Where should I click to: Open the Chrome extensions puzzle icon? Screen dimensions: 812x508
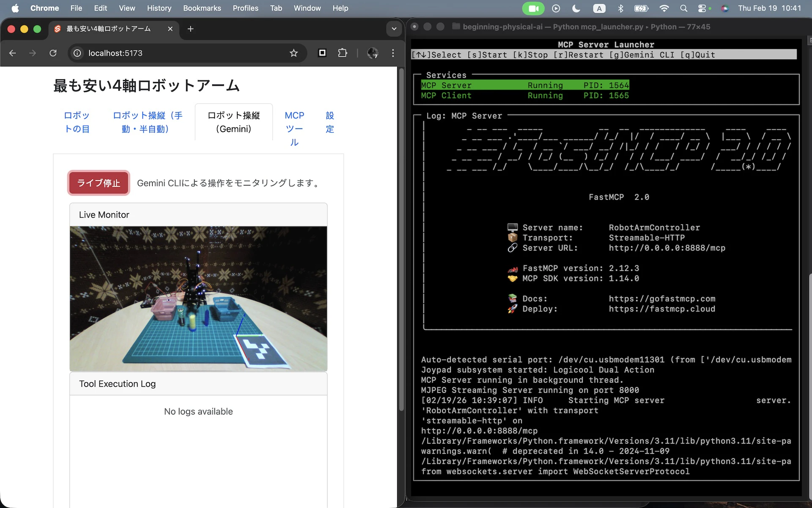pyautogui.click(x=343, y=53)
